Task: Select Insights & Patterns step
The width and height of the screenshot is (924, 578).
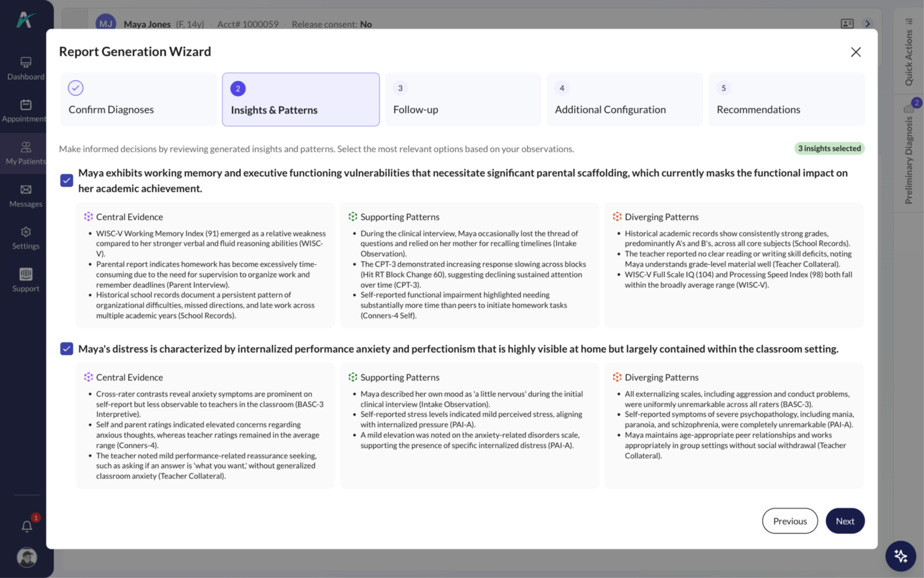Action: [301, 99]
